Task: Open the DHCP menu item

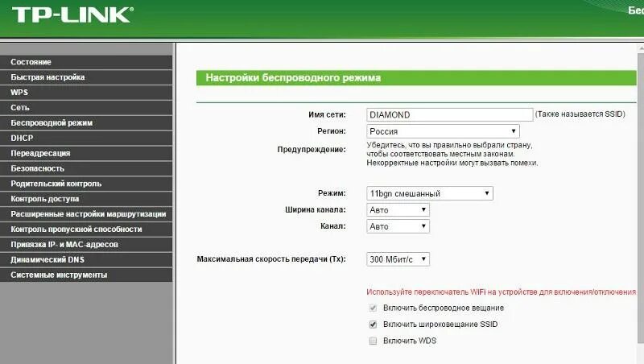Action: [x=86, y=138]
